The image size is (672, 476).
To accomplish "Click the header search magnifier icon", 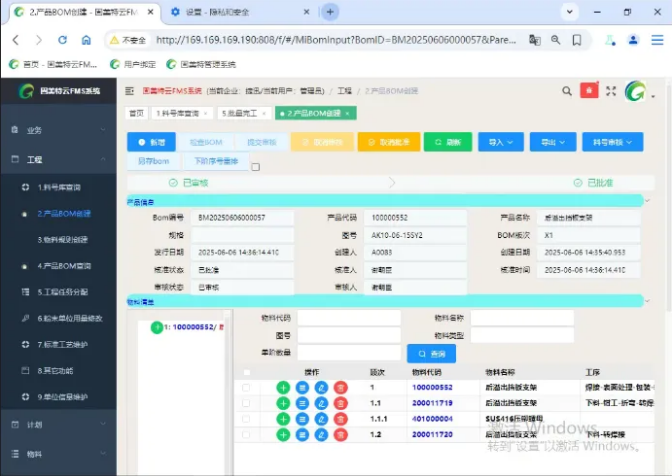I will point(567,90).
